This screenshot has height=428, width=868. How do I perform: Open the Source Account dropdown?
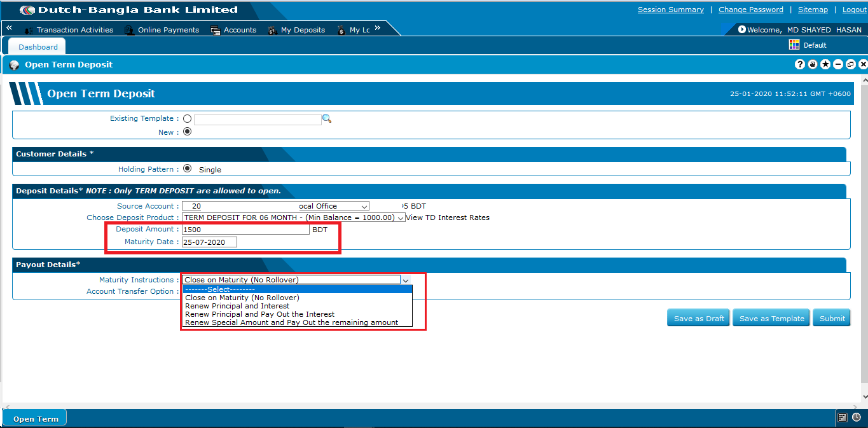[275, 206]
